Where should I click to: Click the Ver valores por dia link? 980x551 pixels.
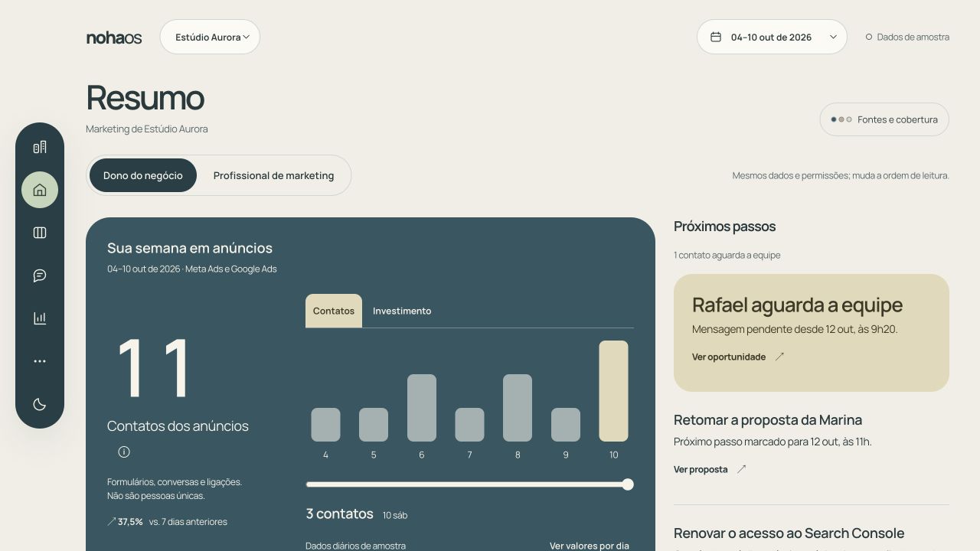590,546
